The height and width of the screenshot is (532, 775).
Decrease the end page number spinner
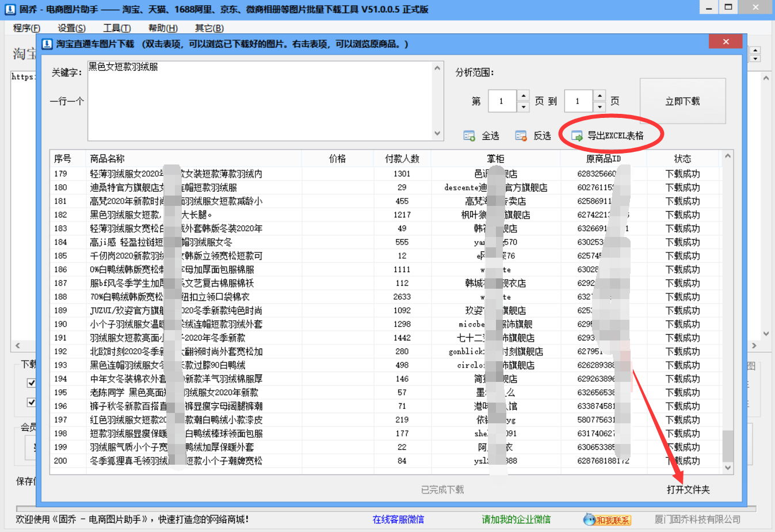point(600,106)
